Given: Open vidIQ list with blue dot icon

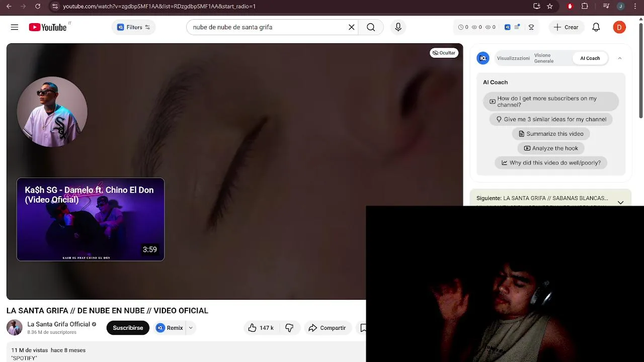Looking at the screenshot, I should [517, 27].
